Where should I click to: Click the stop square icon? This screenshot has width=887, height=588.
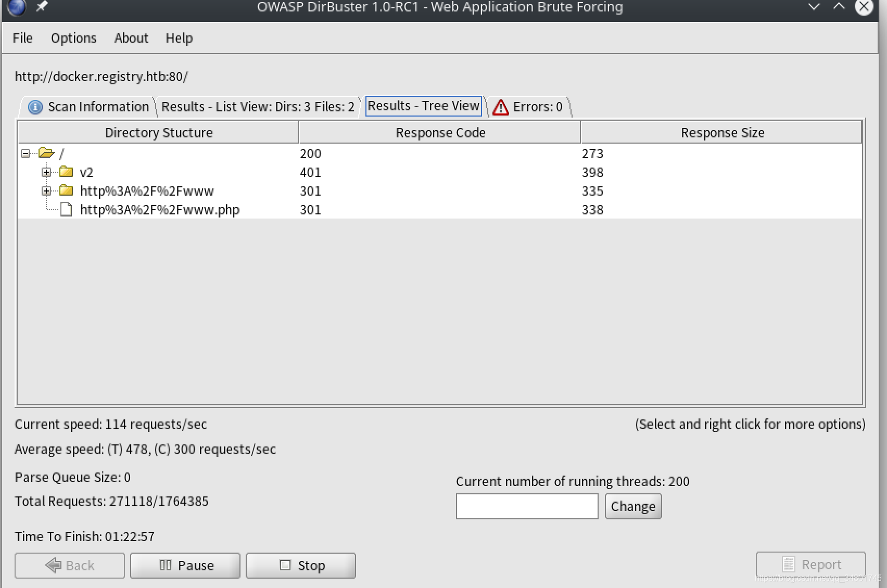coord(285,565)
